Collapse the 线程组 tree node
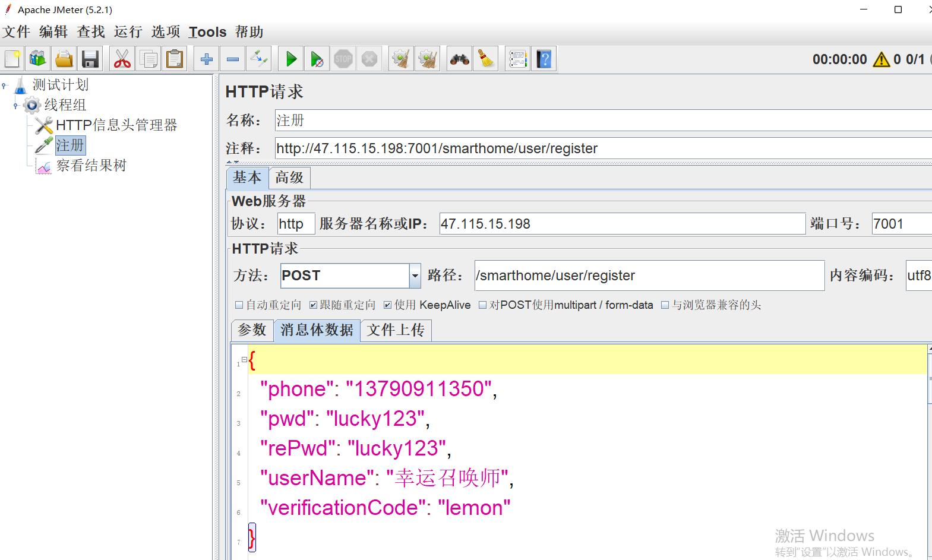This screenshot has height=560, width=932. (15, 106)
